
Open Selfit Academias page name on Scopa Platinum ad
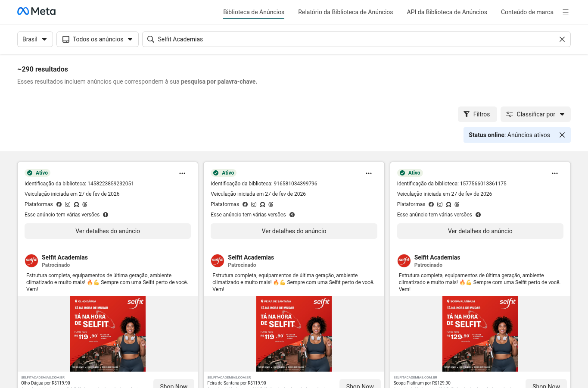[x=437, y=257]
